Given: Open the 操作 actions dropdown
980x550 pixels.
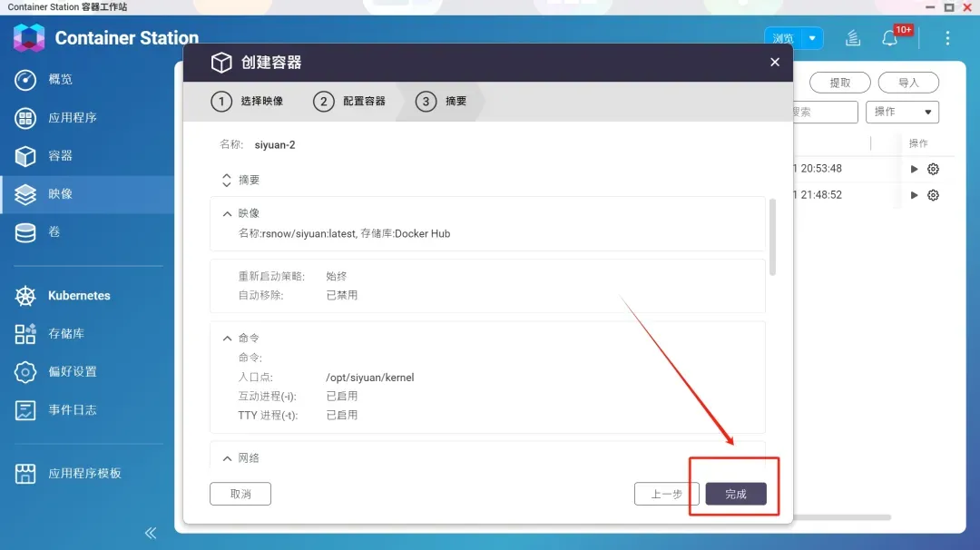Looking at the screenshot, I should click(x=902, y=112).
